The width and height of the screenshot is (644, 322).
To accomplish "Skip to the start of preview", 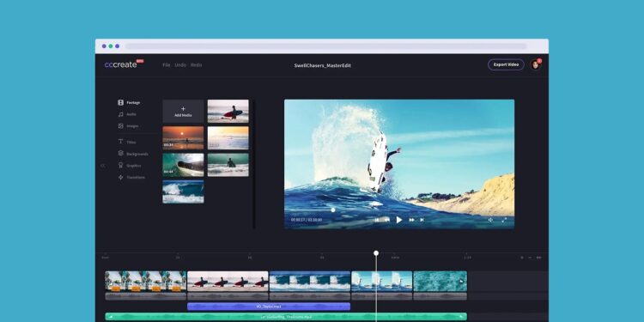I will 377,220.
